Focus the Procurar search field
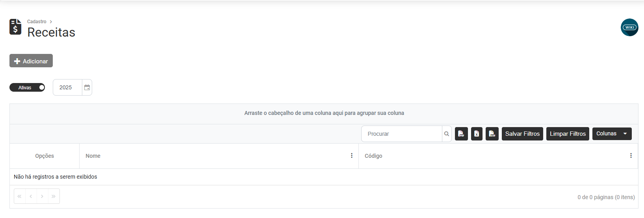 402,134
